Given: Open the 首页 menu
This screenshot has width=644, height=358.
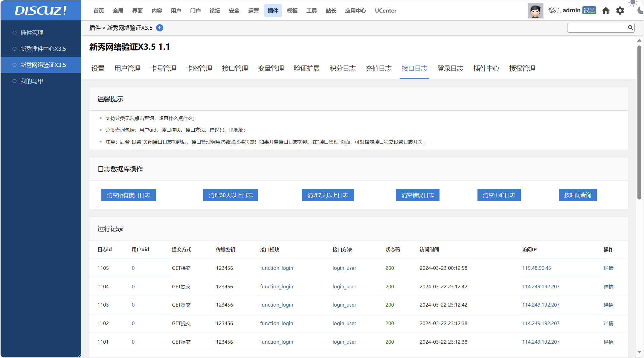Looking at the screenshot, I should (x=99, y=11).
